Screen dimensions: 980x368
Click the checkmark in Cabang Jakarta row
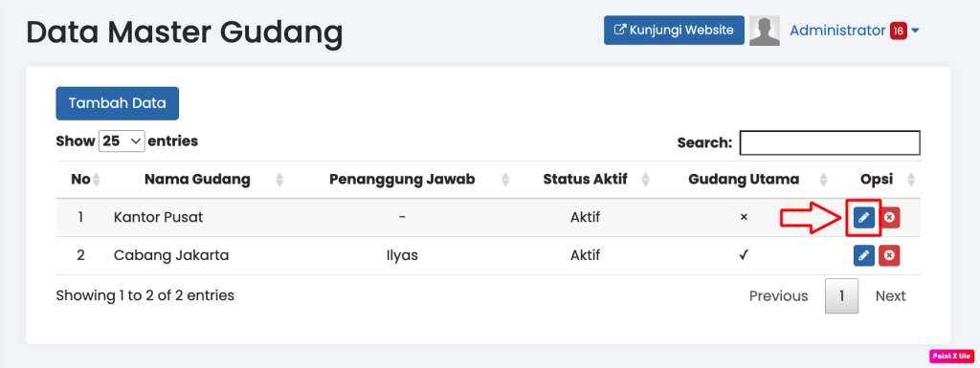pyautogui.click(x=744, y=256)
